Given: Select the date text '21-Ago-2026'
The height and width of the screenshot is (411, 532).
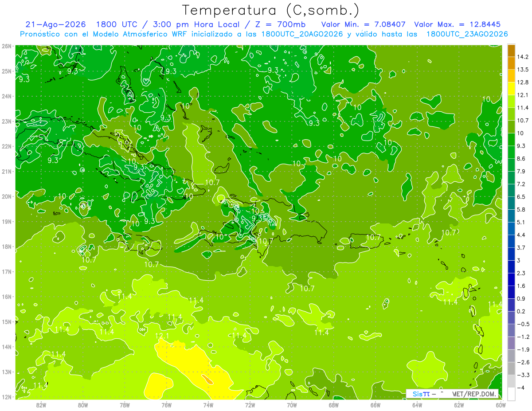Looking at the screenshot, I should click(x=57, y=24).
